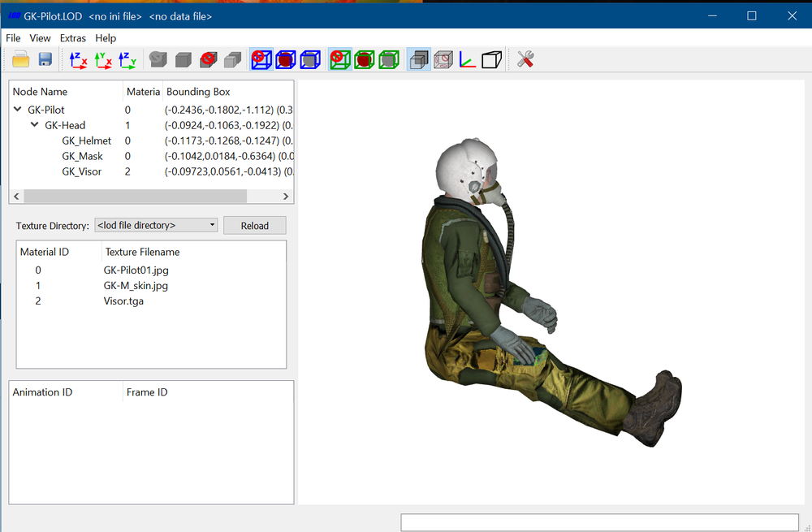Screen dimensions: 812x532
Task: Click the status bar text field
Action: pyautogui.click(x=600, y=522)
